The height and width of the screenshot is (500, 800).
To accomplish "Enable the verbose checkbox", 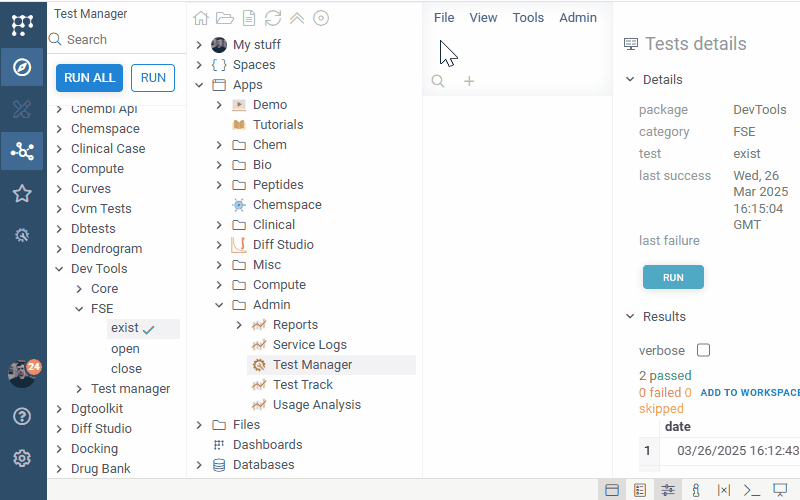I will [x=703, y=350].
